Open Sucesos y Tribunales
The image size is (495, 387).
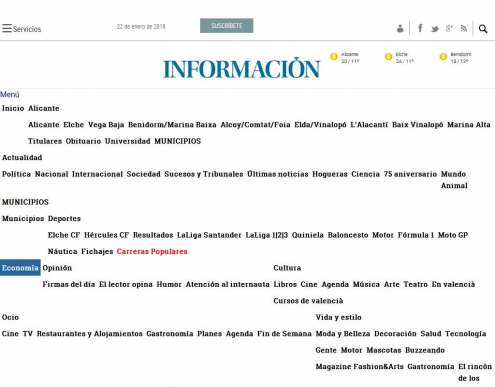coord(204,174)
